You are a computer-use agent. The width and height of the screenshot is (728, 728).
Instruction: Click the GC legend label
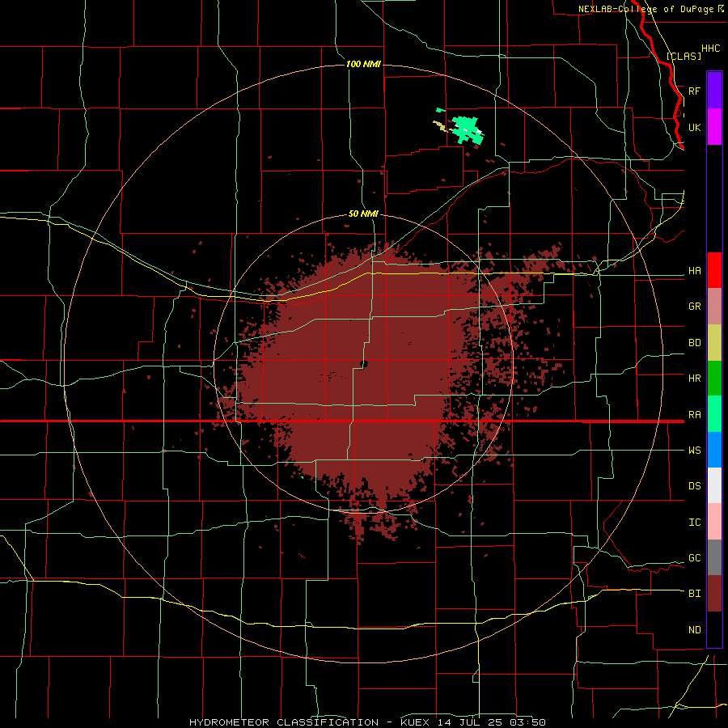click(694, 558)
